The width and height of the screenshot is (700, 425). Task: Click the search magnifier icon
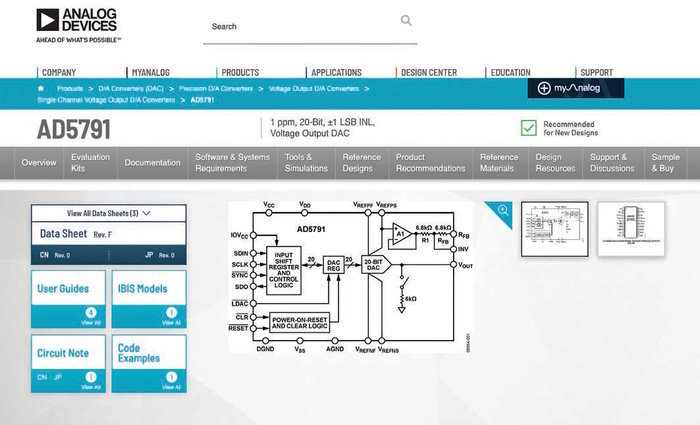point(406,20)
